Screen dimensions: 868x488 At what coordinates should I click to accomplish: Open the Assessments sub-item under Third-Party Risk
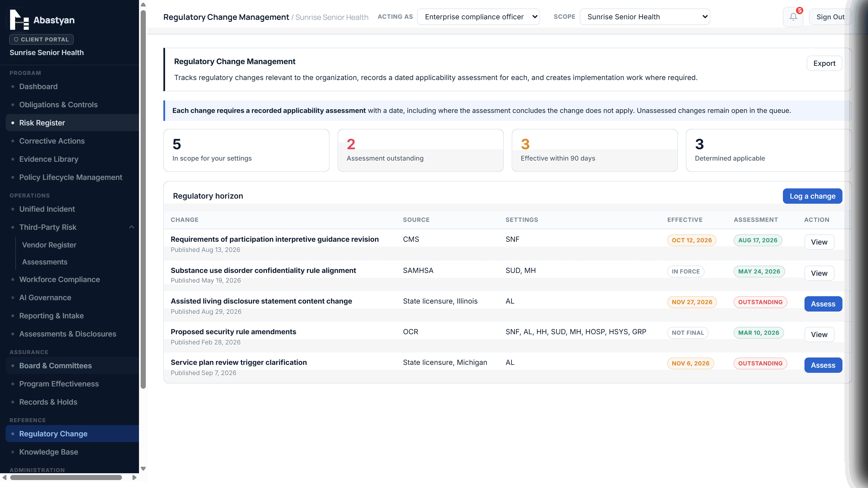click(45, 262)
